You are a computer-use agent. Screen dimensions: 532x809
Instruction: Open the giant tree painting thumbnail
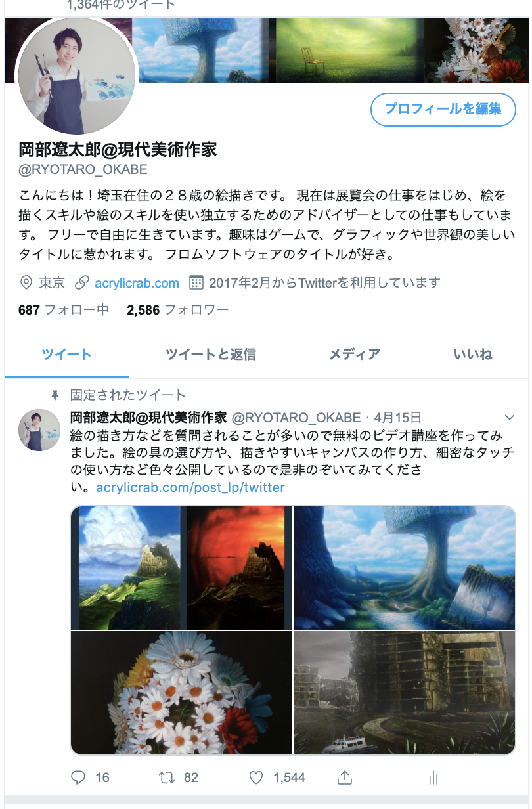point(405,568)
